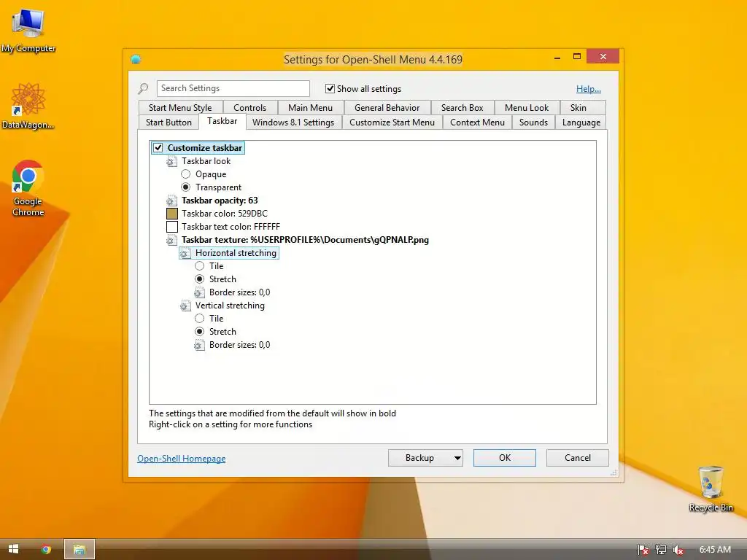Open the Language tab
Screen dimensions: 747x560
point(581,122)
